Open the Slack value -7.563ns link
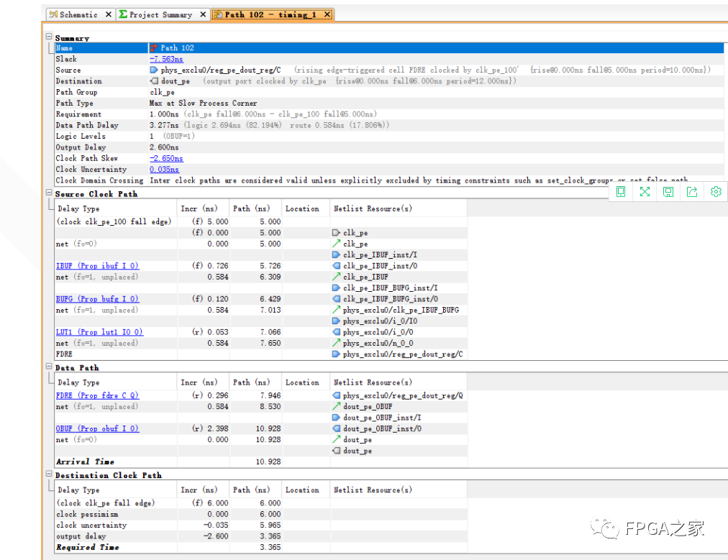 coord(165,58)
